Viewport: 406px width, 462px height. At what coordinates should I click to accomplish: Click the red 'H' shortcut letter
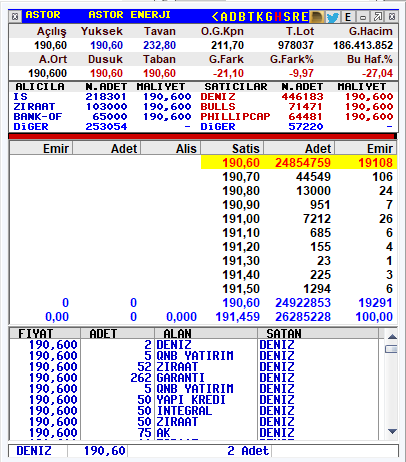tap(278, 16)
